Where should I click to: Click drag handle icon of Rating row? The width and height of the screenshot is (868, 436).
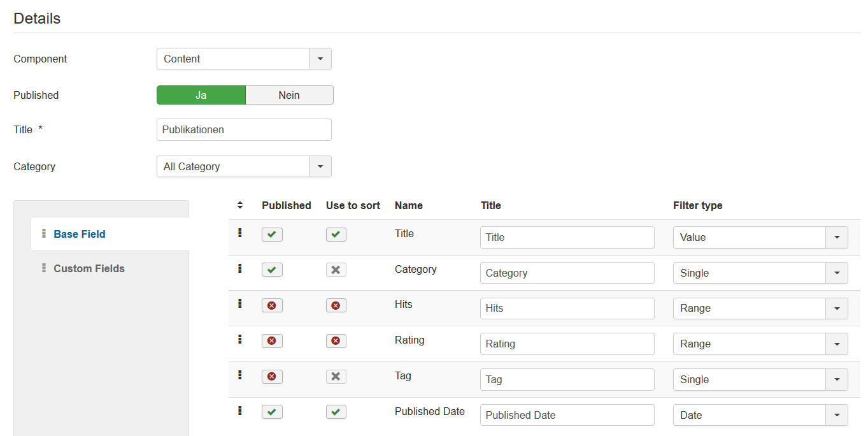tap(239, 340)
